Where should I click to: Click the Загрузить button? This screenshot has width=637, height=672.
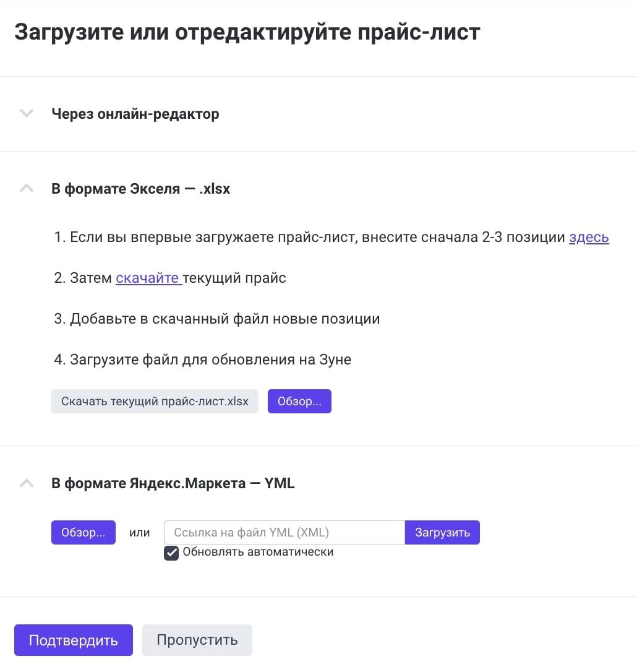(442, 532)
